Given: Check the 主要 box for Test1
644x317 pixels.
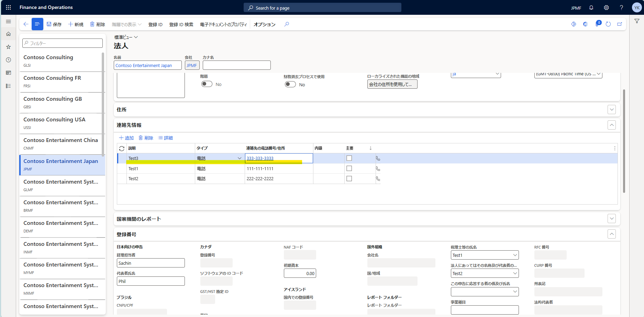Looking at the screenshot, I should 349,168.
